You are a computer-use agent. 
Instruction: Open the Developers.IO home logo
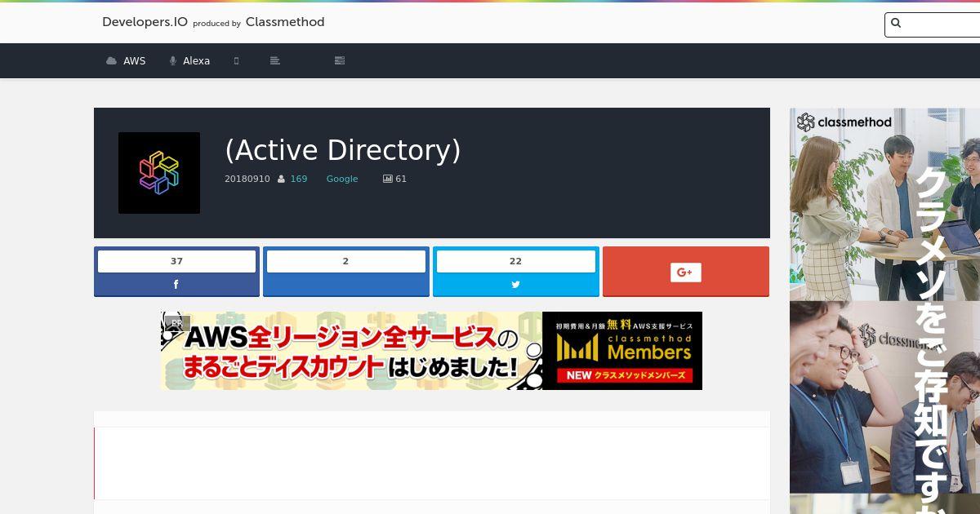click(145, 22)
